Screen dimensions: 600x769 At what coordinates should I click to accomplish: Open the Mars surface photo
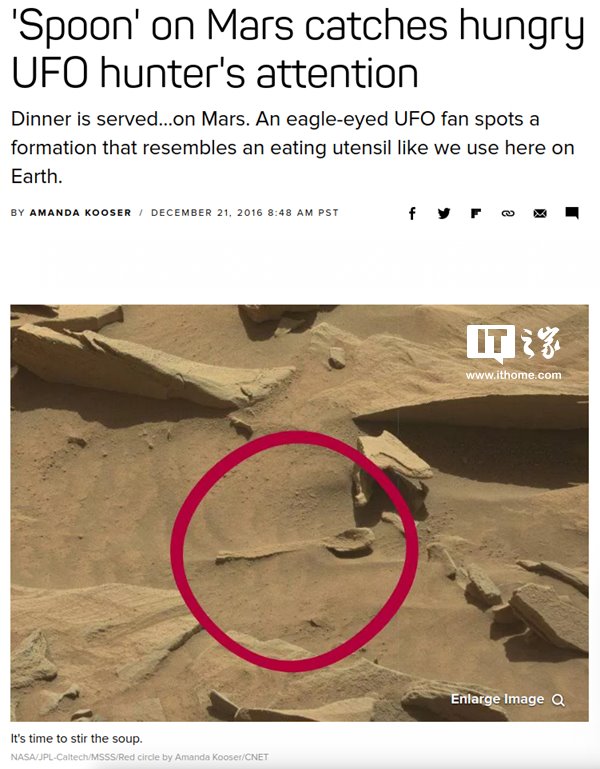tap(299, 513)
